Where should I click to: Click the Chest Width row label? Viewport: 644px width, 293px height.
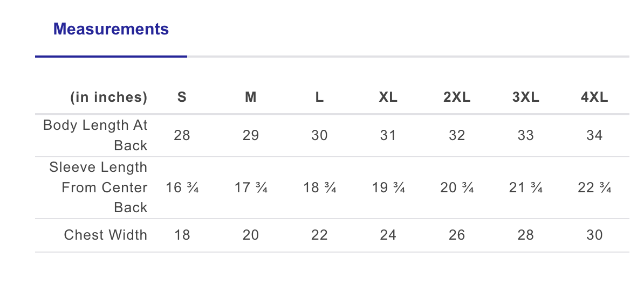click(x=105, y=235)
